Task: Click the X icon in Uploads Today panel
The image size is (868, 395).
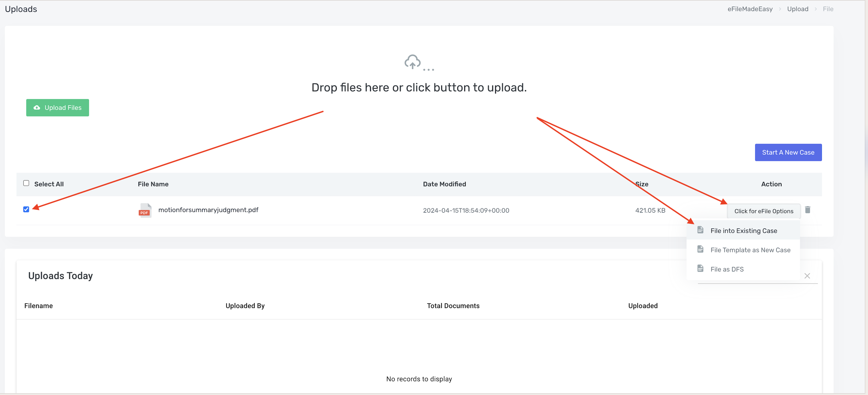Action: pos(807,276)
